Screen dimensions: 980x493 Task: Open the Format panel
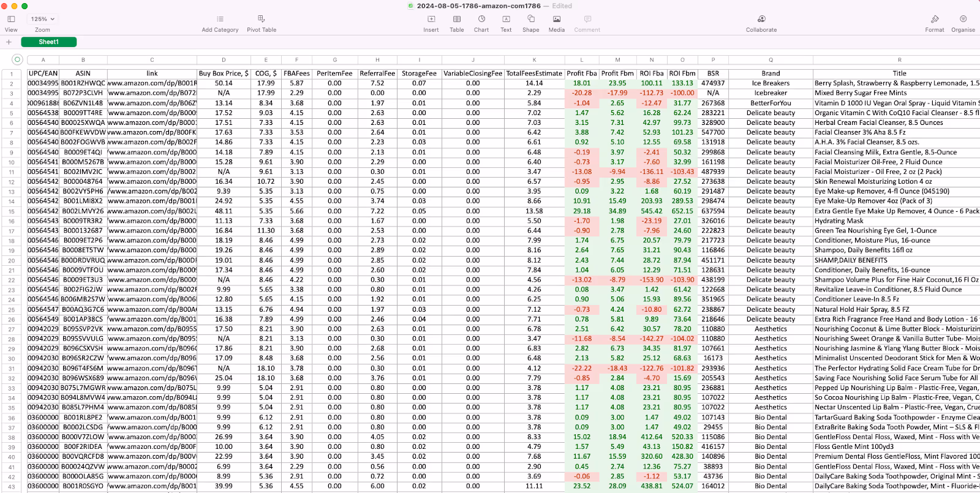[x=935, y=19]
